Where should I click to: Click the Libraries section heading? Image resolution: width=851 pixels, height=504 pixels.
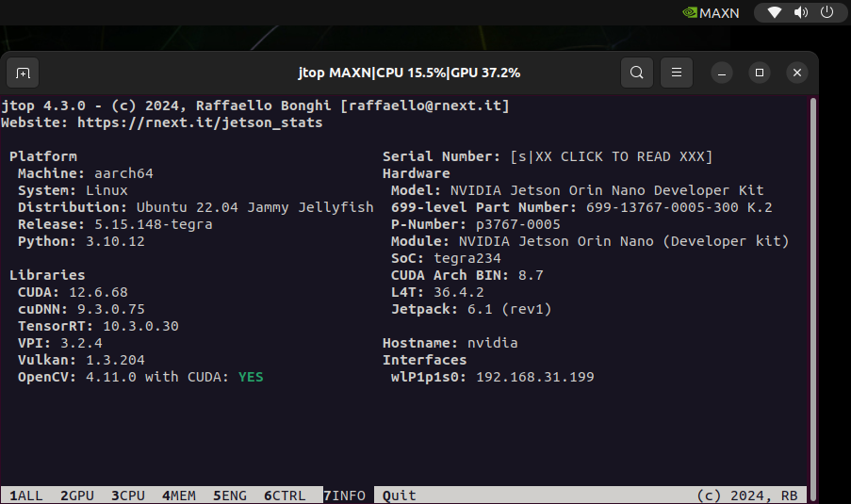pyautogui.click(x=47, y=275)
